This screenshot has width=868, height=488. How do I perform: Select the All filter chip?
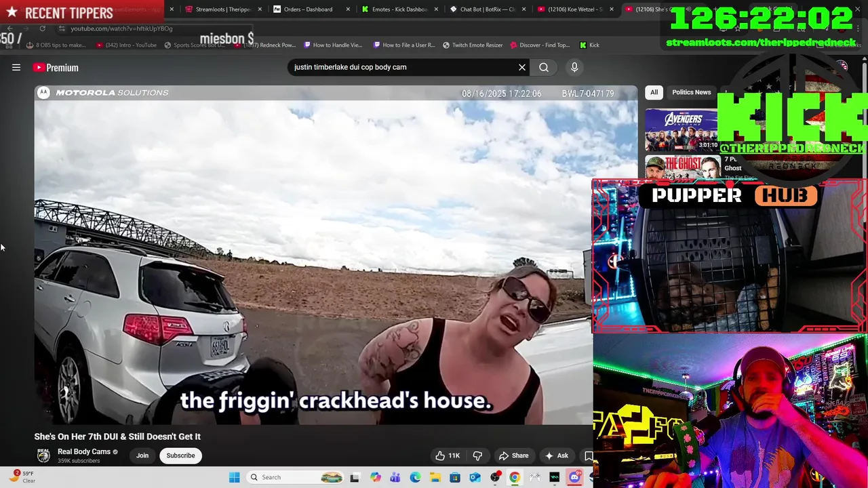tap(654, 92)
